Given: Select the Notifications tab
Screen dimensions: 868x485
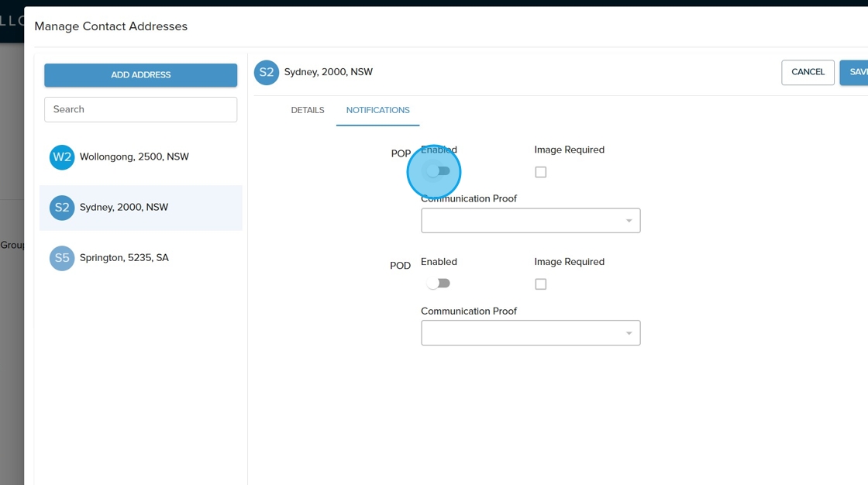Looking at the screenshot, I should [x=377, y=110].
